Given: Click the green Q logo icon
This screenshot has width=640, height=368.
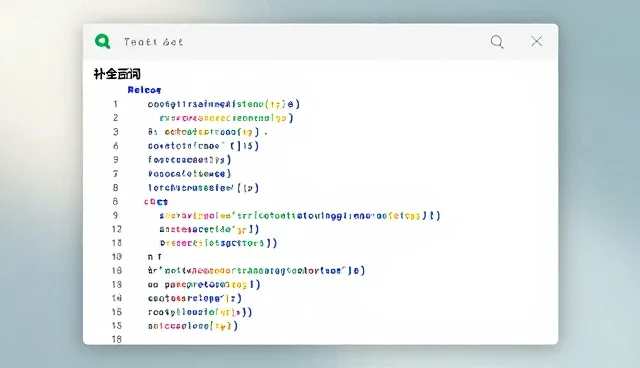Looking at the screenshot, I should pos(102,41).
